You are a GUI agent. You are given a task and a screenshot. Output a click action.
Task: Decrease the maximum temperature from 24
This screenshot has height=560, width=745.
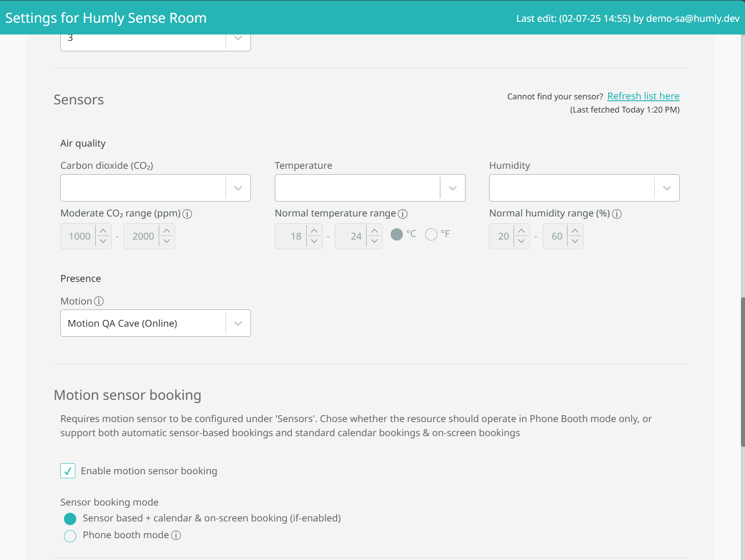[x=374, y=241]
